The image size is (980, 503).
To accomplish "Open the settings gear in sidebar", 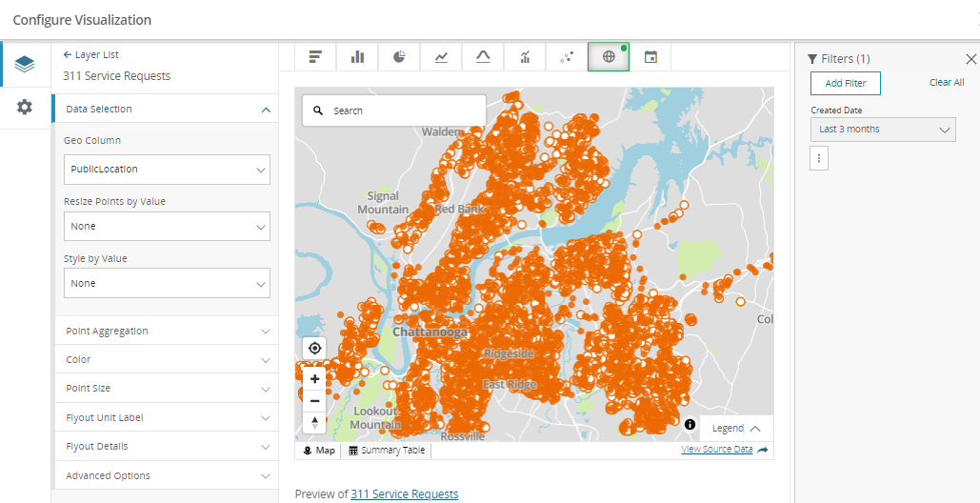I will pyautogui.click(x=25, y=107).
